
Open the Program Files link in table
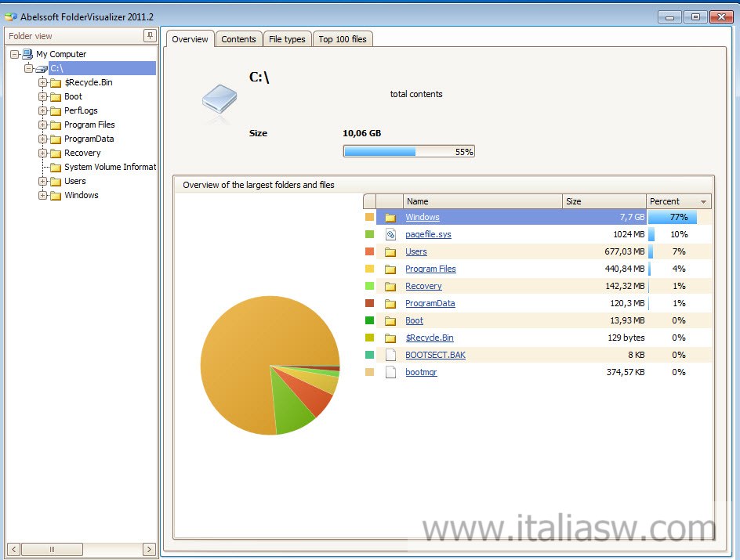click(x=430, y=269)
